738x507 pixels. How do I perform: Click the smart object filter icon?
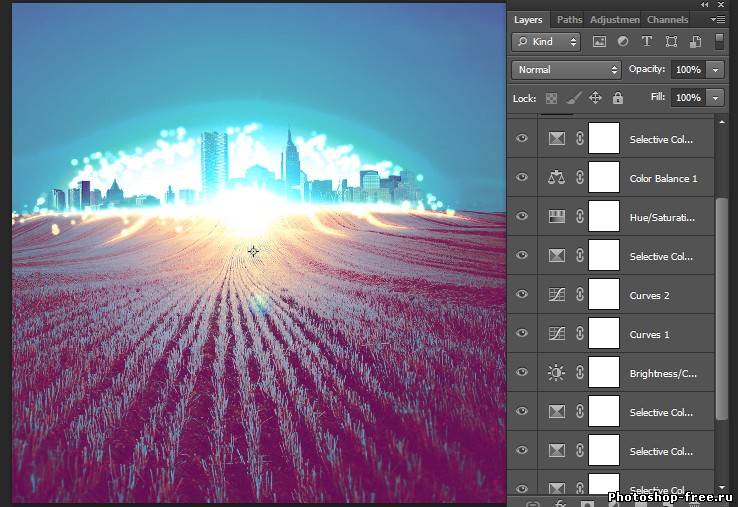point(694,42)
